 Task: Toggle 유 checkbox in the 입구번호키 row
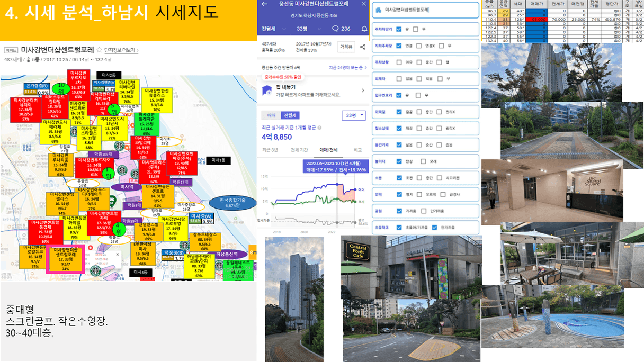(399, 95)
